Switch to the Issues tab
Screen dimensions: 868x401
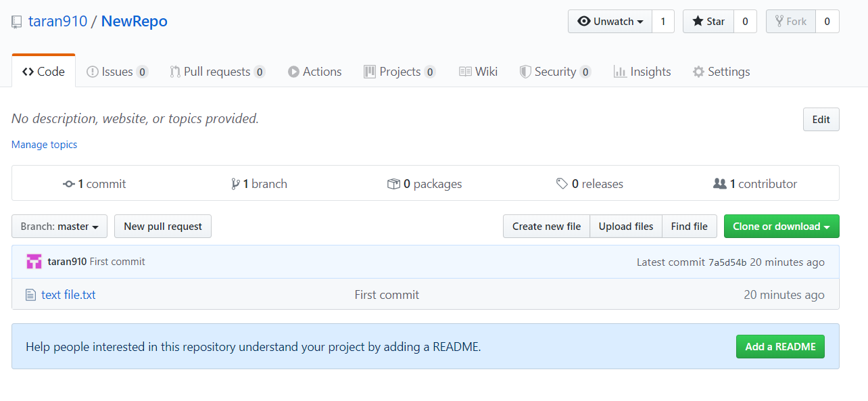coord(117,72)
